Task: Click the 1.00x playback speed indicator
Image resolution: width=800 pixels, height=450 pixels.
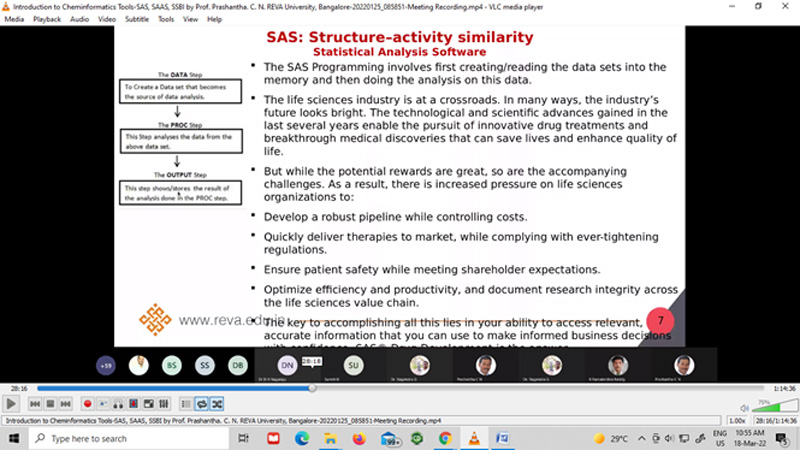Action: click(736, 420)
